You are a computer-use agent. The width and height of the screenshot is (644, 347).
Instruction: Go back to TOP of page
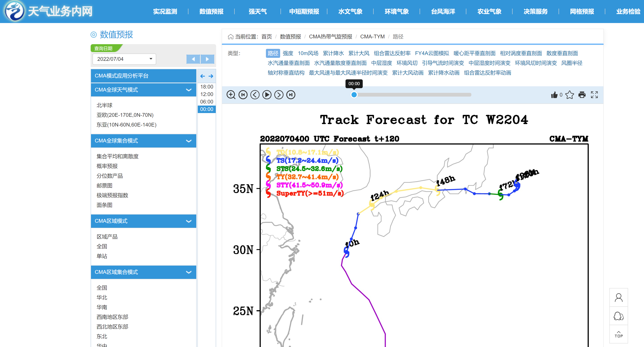point(619,334)
